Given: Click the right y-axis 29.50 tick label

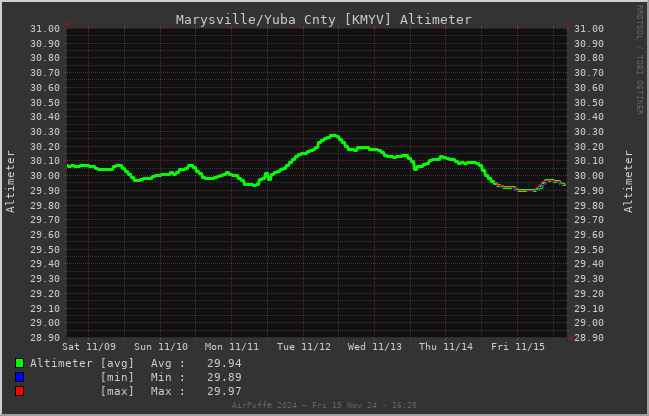Looking at the screenshot, I should click(x=589, y=250).
